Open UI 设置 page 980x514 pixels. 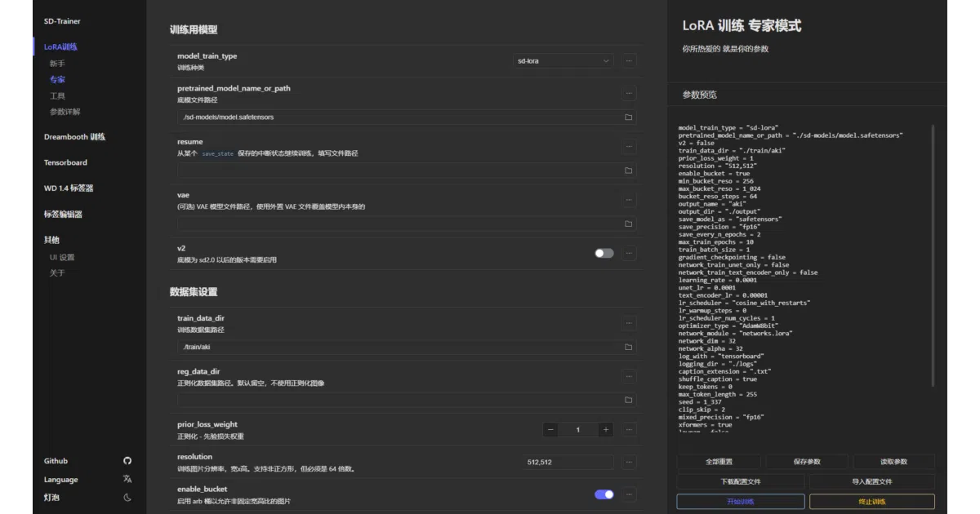click(62, 257)
